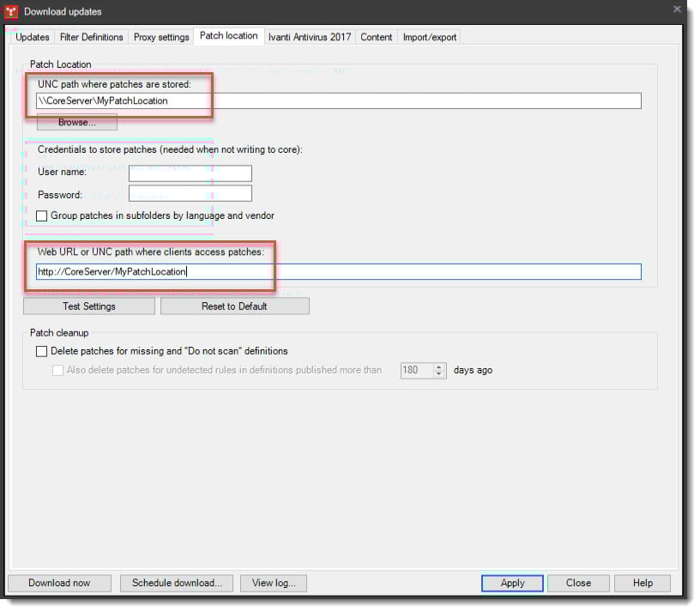
Task: Click the Test Settings button
Action: pyautogui.click(x=89, y=306)
